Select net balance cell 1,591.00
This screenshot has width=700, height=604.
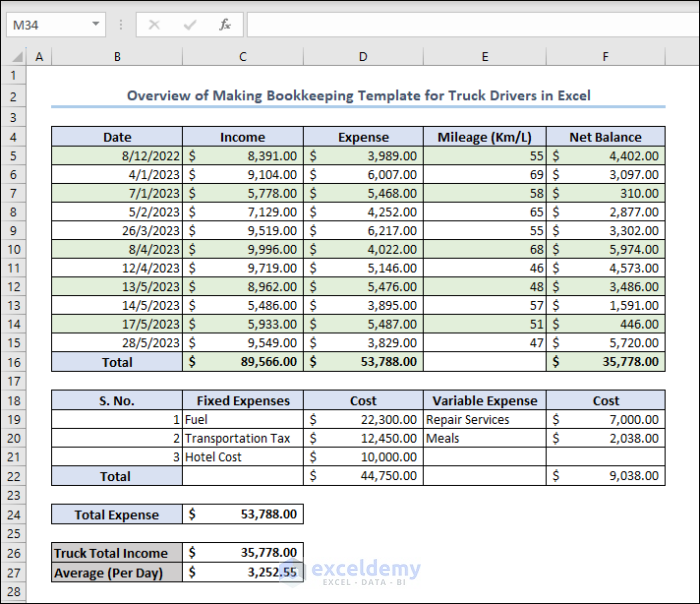(x=606, y=305)
